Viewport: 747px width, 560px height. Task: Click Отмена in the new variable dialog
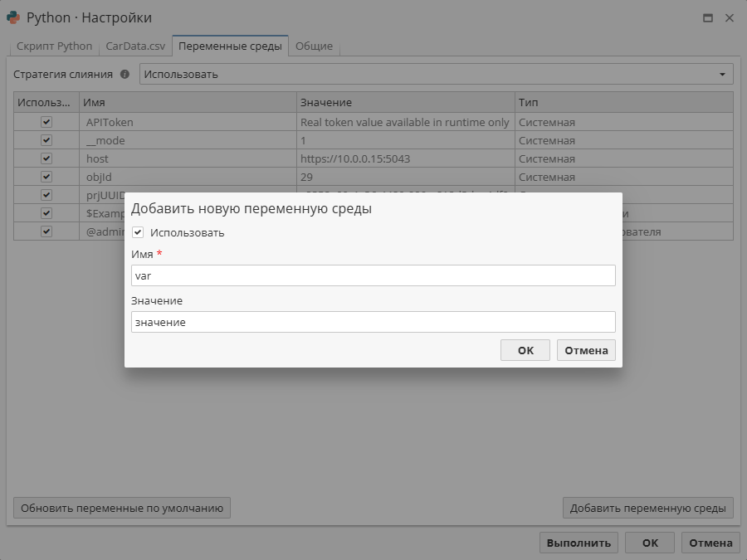click(586, 349)
